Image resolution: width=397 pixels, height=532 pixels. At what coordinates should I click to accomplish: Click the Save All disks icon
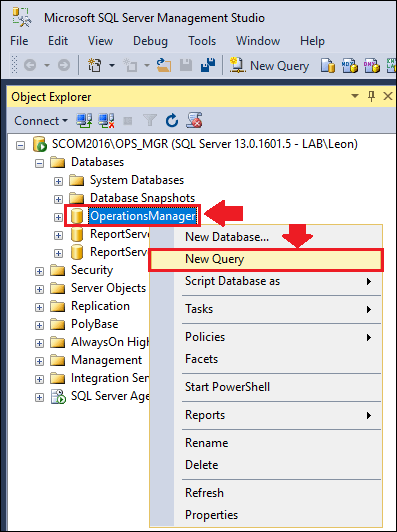tap(208, 65)
